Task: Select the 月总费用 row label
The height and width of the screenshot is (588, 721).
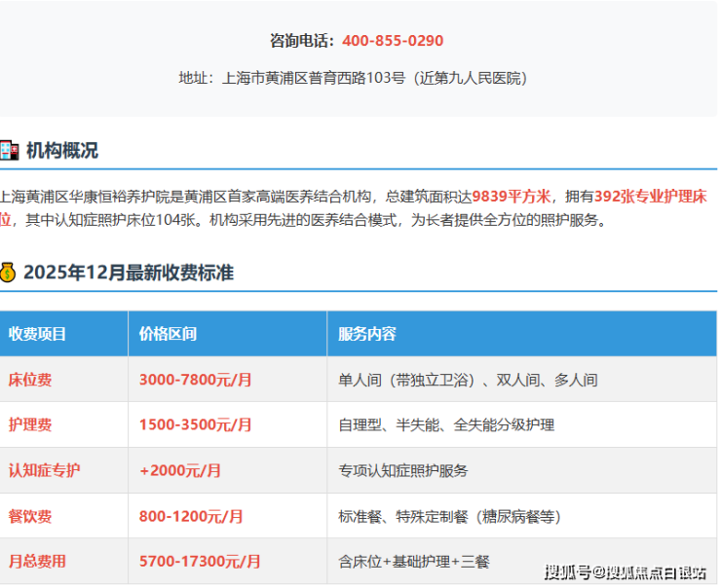Action: [38, 561]
